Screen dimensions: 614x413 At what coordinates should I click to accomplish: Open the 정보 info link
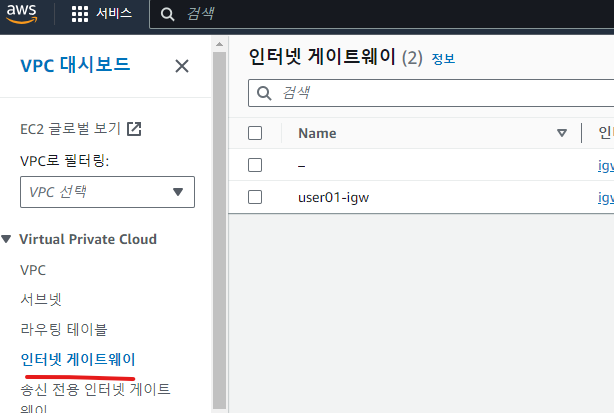pos(443,59)
